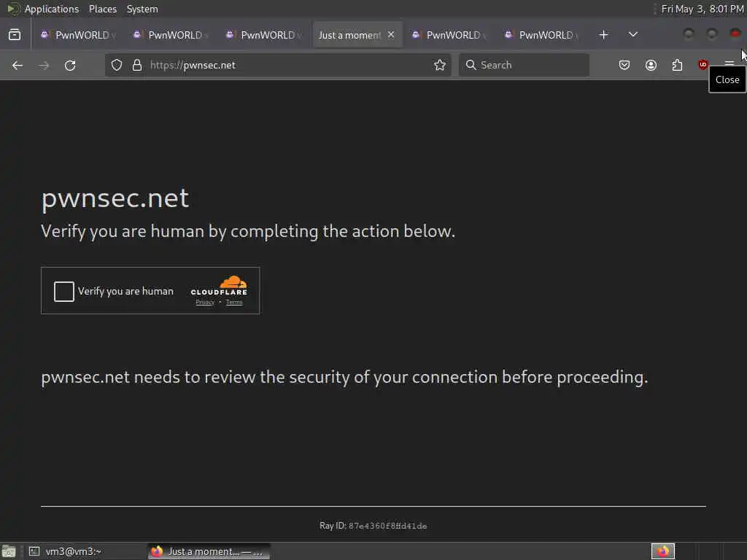Open Firefox View tab overview icon
The width and height of the screenshot is (747, 560).
(15, 35)
